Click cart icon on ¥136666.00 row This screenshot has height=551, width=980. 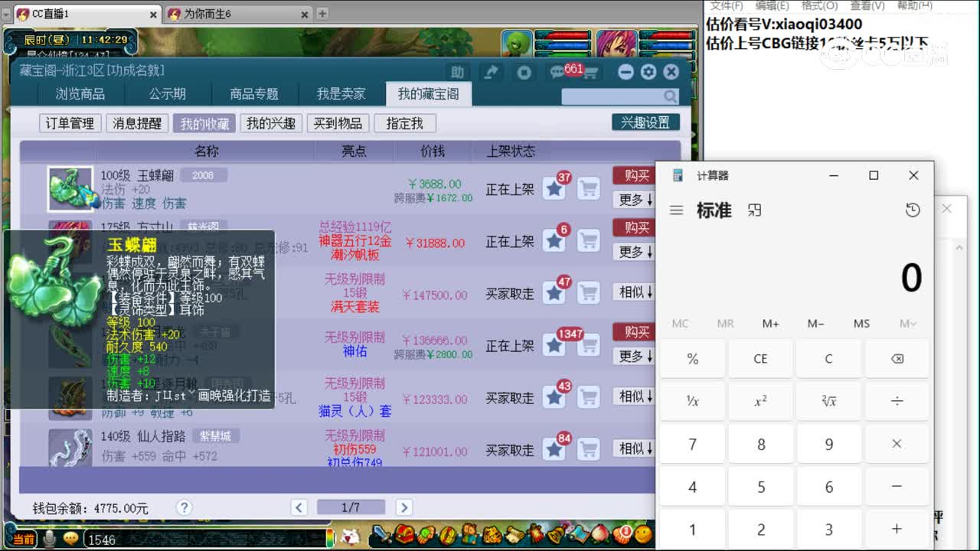tap(588, 346)
